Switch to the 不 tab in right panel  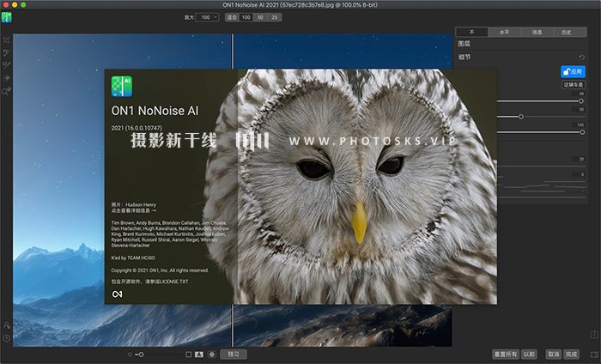[x=472, y=32]
